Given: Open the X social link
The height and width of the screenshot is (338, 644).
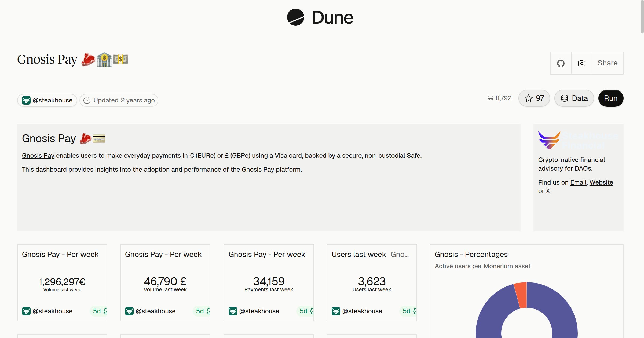Looking at the screenshot, I should click(x=548, y=191).
